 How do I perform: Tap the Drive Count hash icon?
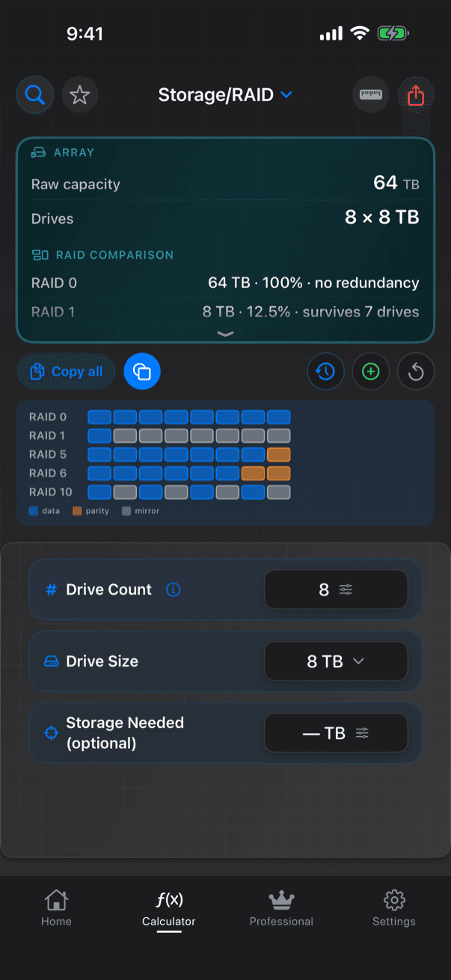(x=52, y=589)
